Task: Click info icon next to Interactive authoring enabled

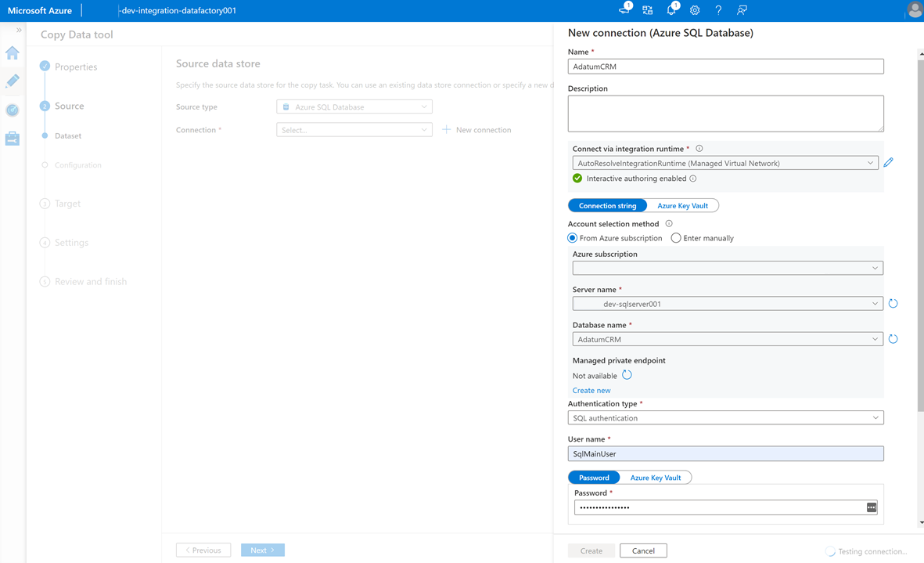Action: pyautogui.click(x=693, y=179)
